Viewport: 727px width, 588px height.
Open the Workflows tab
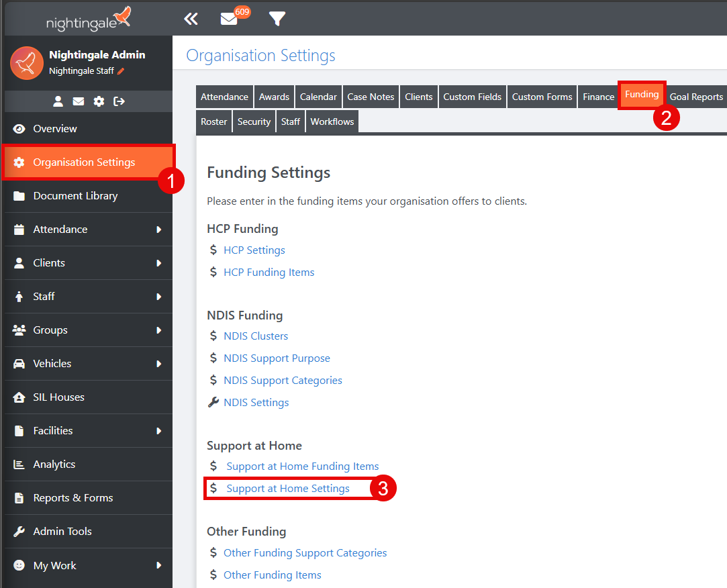tap(332, 121)
